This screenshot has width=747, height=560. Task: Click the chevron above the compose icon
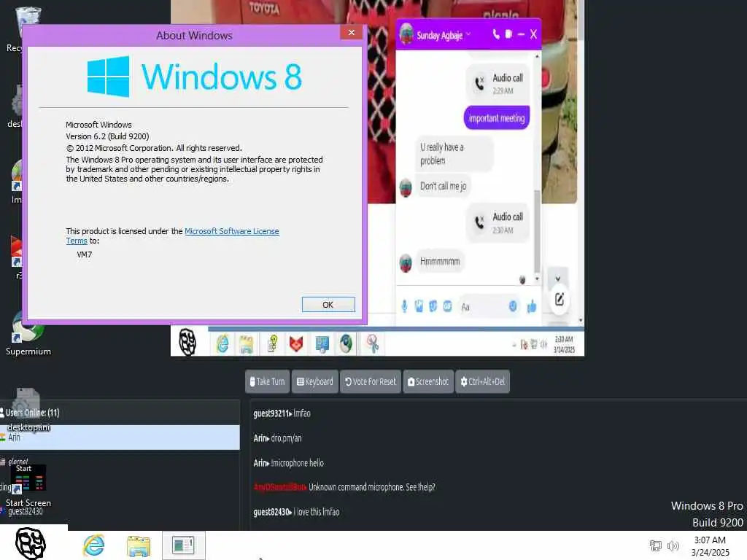click(558, 278)
